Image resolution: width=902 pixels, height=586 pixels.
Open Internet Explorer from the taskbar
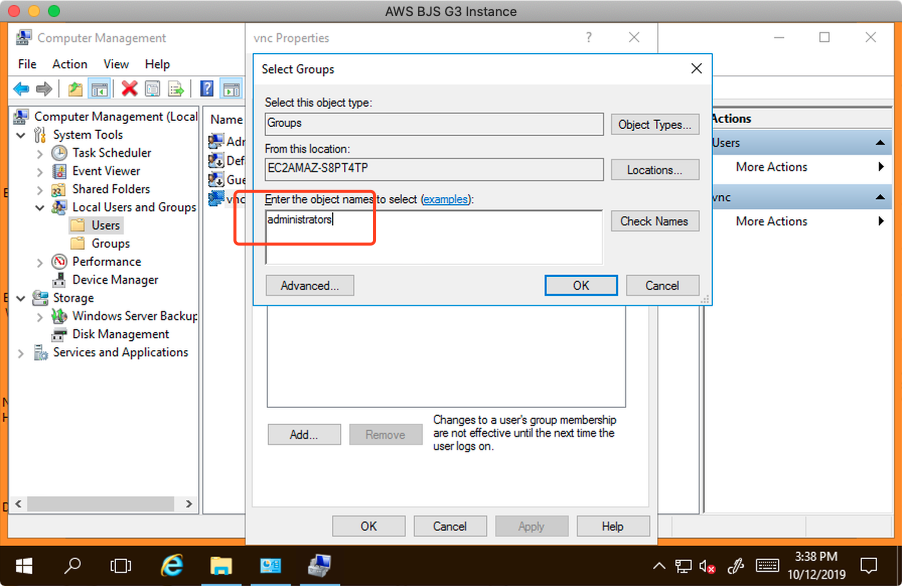coord(172,565)
